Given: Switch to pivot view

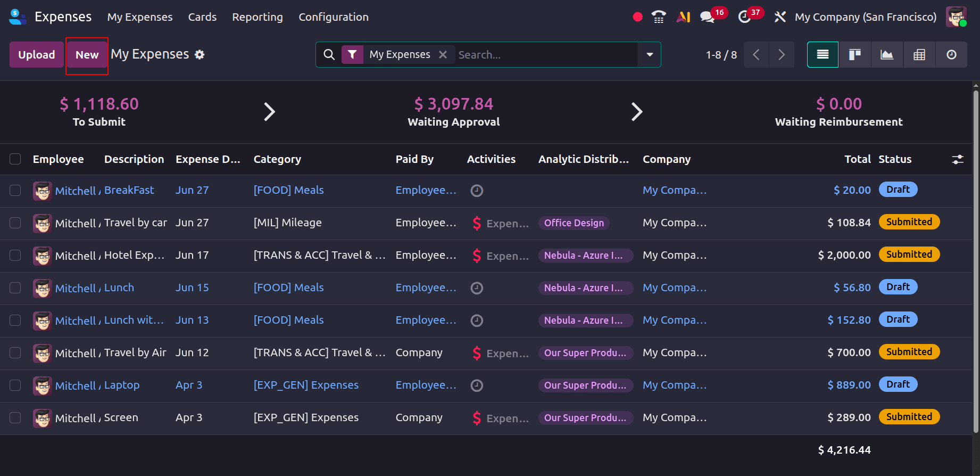Looking at the screenshot, I should coord(919,55).
